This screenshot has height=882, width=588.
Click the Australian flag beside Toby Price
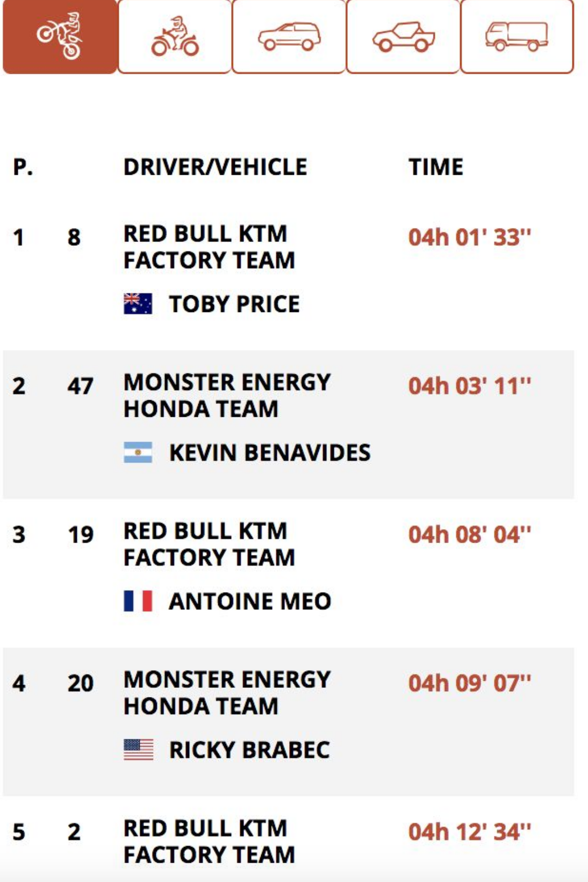point(138,304)
